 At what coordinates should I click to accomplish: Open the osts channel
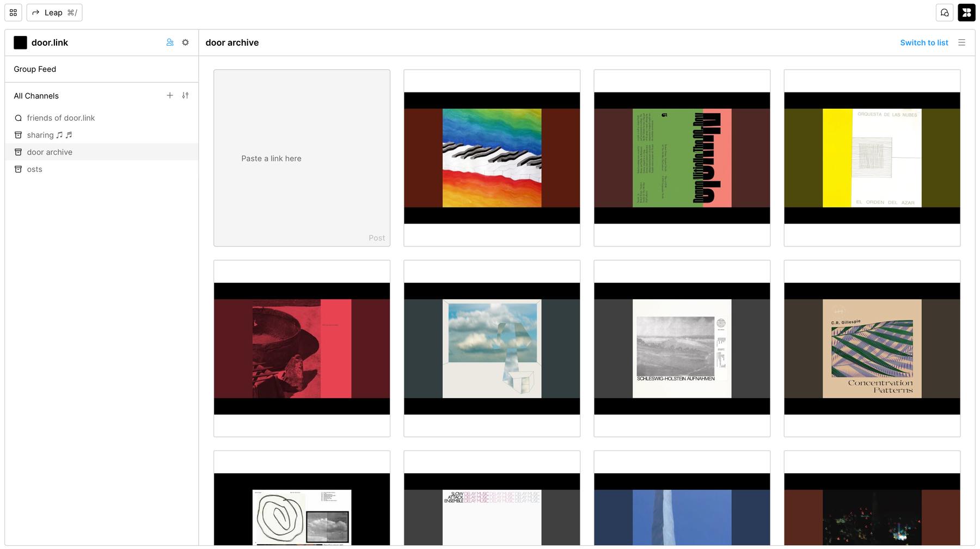click(x=102, y=169)
